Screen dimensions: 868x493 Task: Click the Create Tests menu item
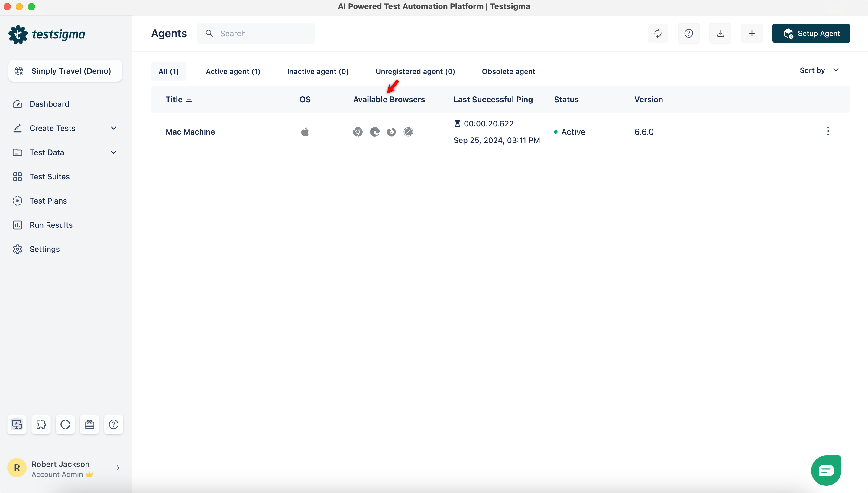click(52, 128)
